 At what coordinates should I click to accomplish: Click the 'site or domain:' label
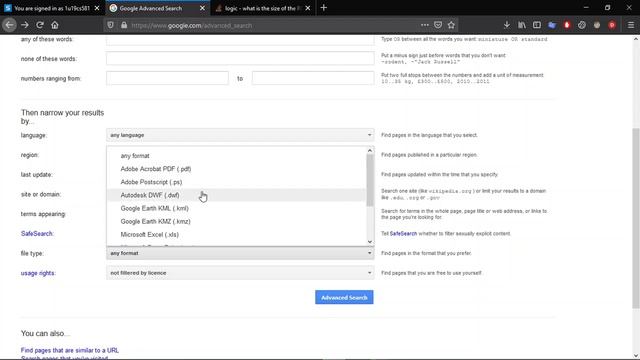click(x=41, y=194)
